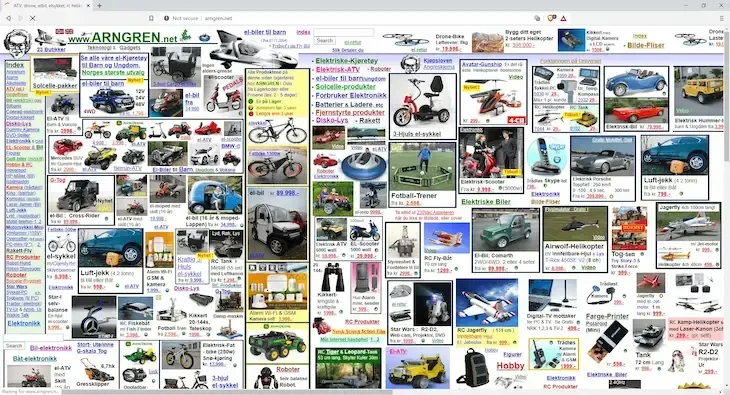Open the Batterier & Ladere category link
This screenshot has height=395, width=730.
tap(349, 104)
